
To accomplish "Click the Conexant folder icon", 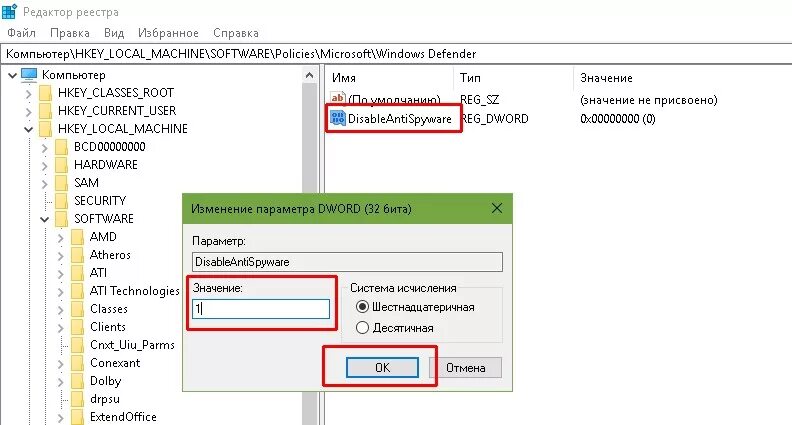I will click(x=77, y=363).
